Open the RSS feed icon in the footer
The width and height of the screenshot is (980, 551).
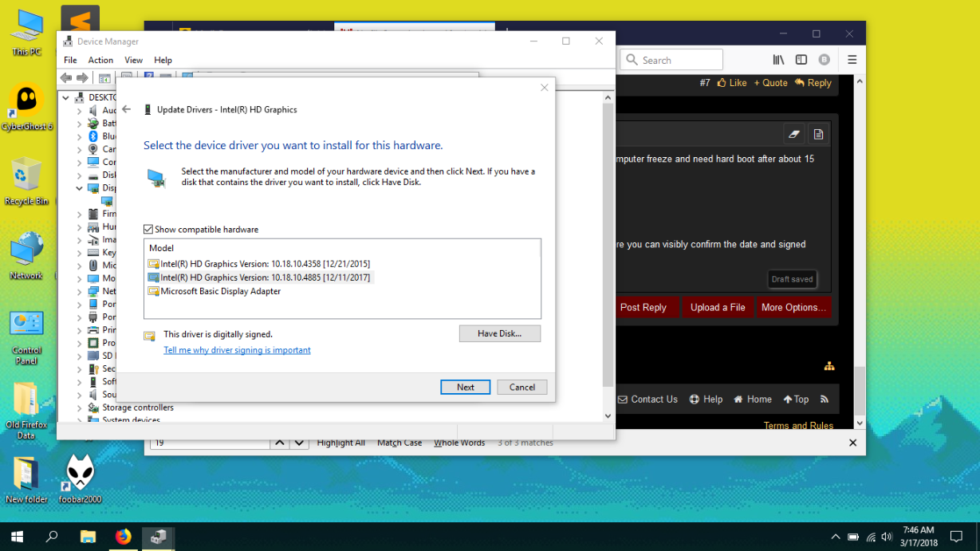[825, 399]
